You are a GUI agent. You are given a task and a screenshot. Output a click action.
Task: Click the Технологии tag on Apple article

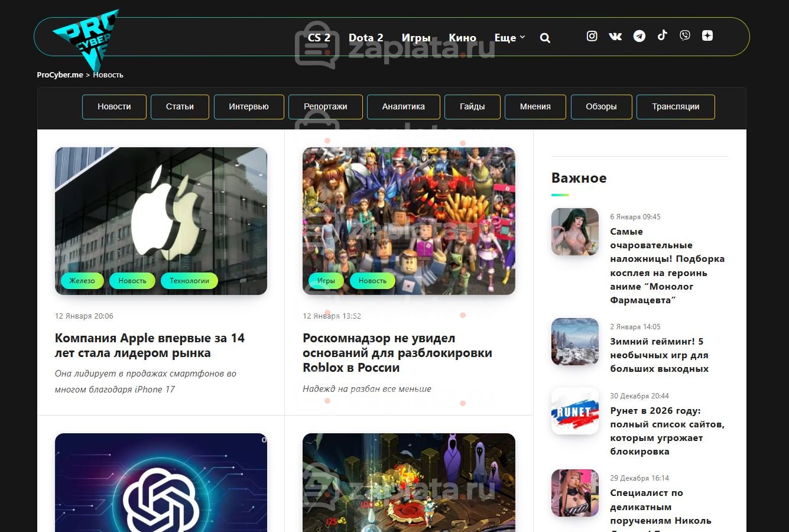coord(189,281)
